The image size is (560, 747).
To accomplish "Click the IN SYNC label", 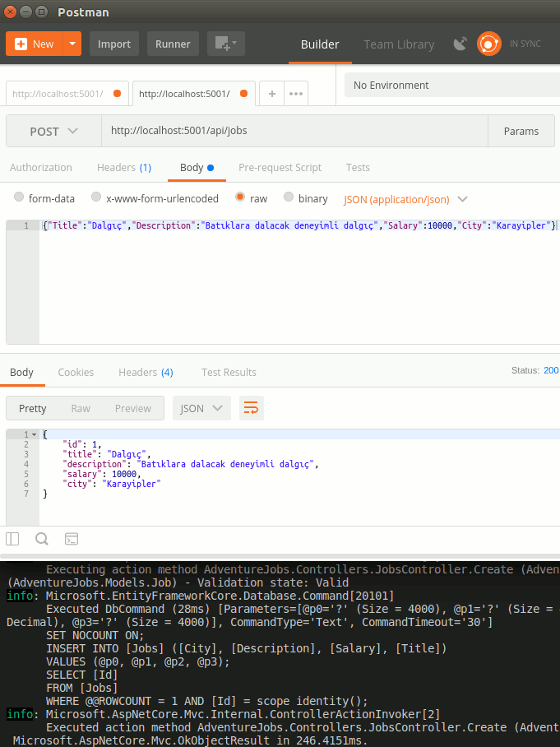I will pyautogui.click(x=525, y=44).
